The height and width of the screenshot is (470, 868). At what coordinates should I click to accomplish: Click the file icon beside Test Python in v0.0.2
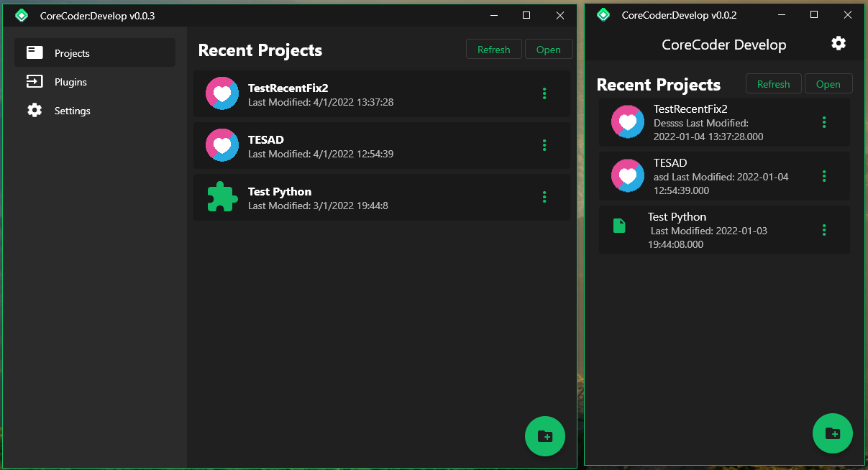[x=619, y=225]
